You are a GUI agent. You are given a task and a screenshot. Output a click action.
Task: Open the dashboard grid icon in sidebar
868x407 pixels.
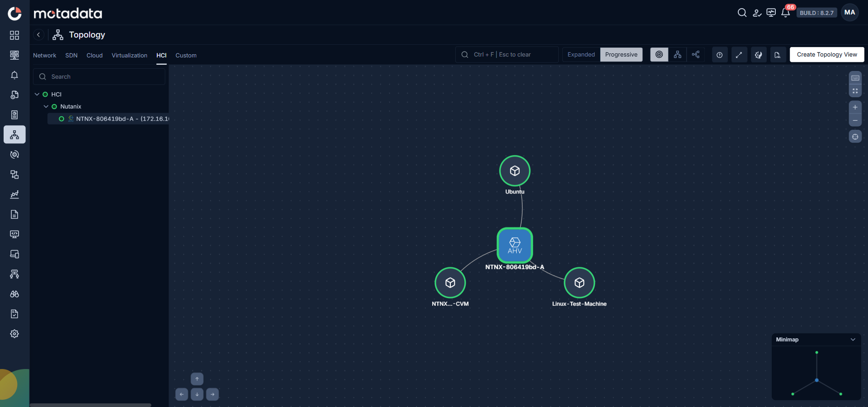pos(14,35)
